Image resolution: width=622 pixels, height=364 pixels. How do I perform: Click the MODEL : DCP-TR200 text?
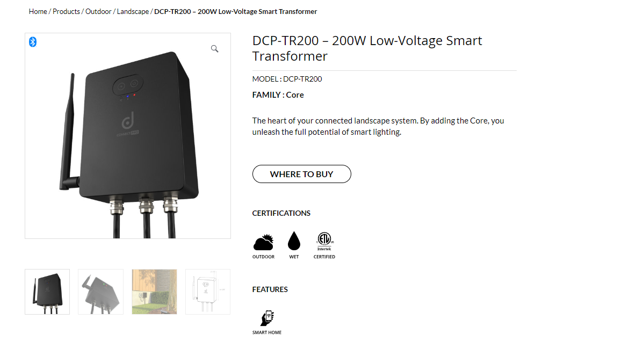(x=287, y=79)
